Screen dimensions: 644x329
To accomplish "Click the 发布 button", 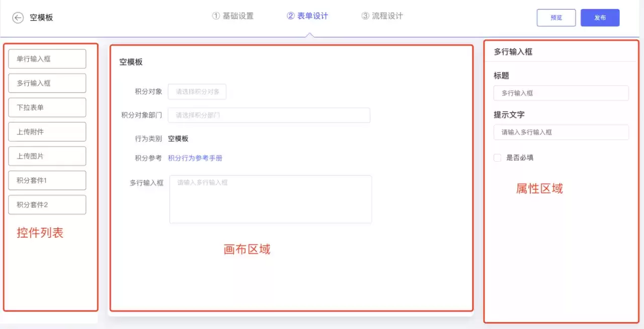I will click(x=600, y=18).
